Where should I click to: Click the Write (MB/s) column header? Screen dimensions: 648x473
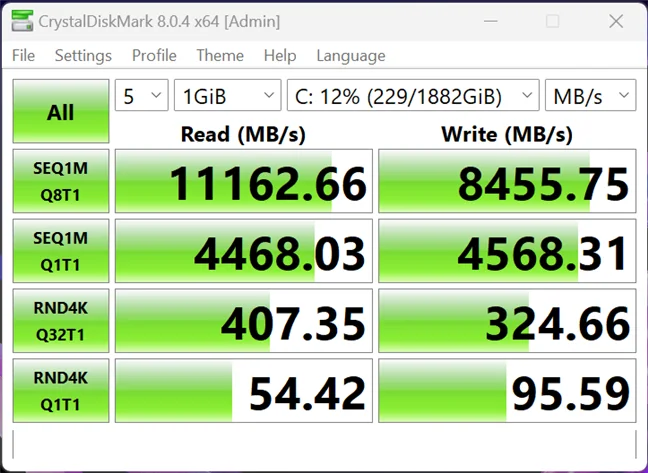coord(507,134)
